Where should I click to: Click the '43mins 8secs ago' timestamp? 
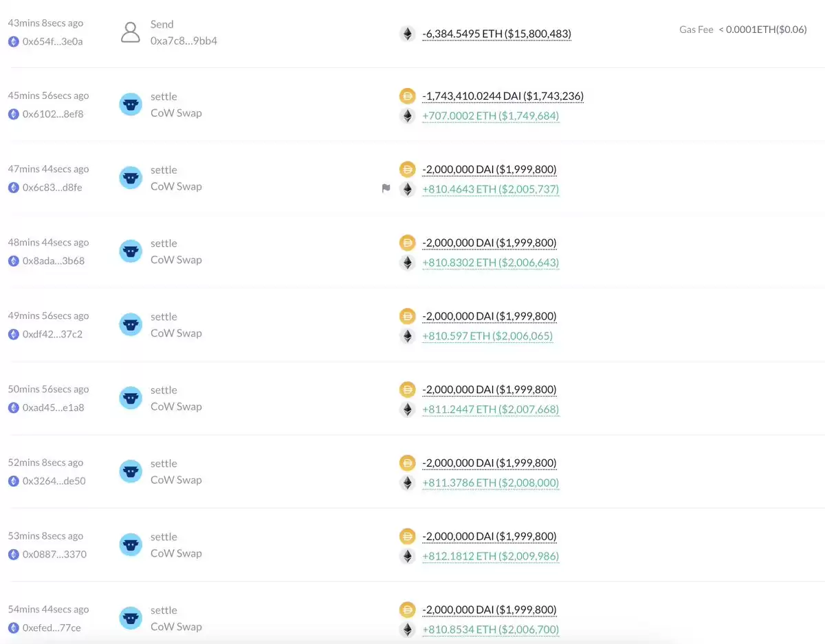coord(45,23)
